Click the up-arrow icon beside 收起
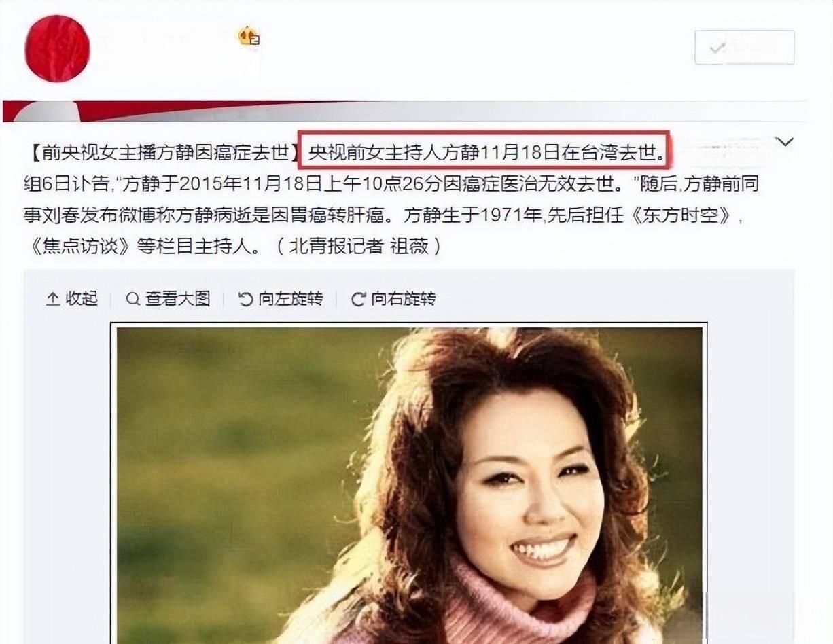Screen dimensions: 833x644 (53, 299)
